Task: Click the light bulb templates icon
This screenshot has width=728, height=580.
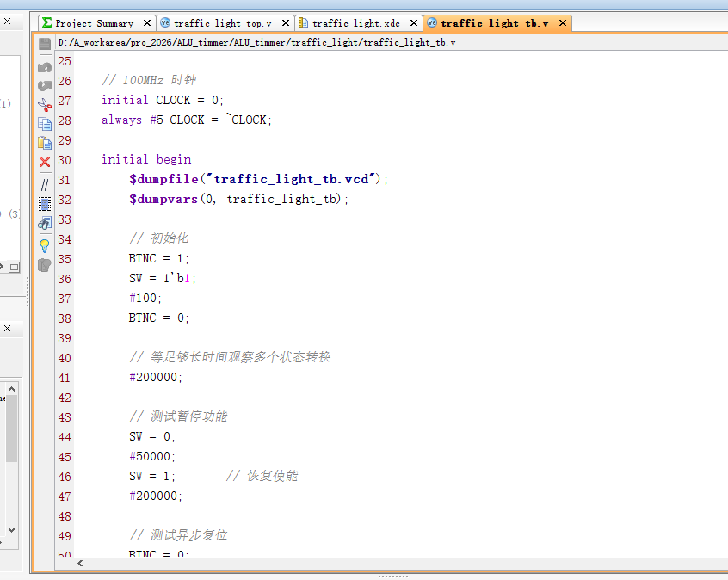Action: (x=45, y=245)
